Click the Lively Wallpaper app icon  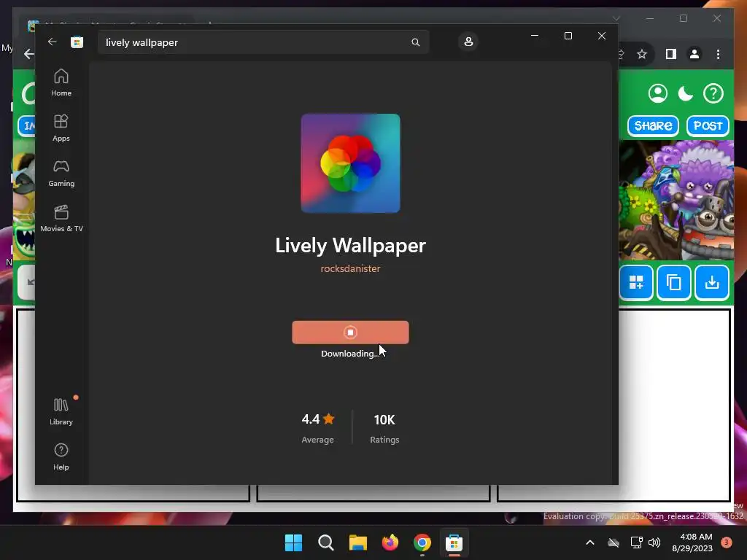(x=350, y=163)
